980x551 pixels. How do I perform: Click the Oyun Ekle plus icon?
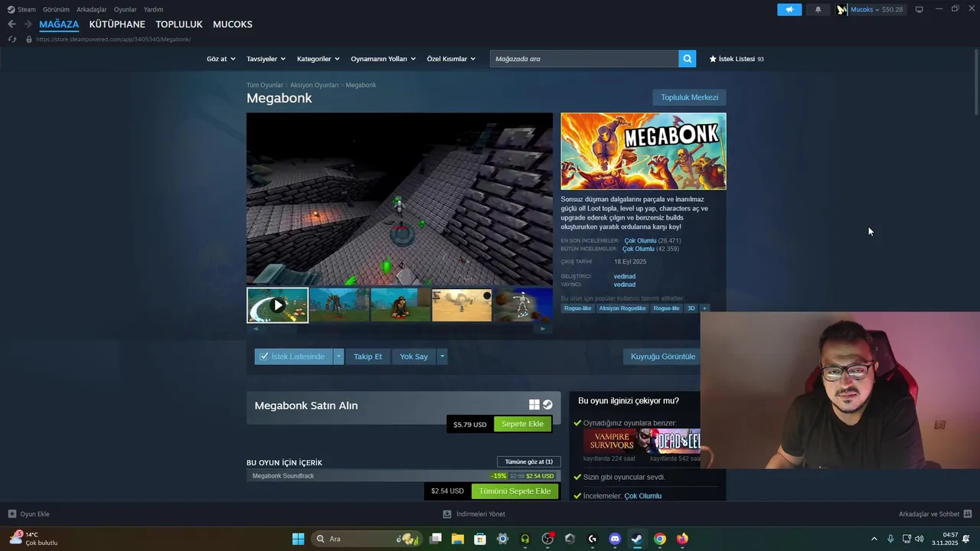point(11,514)
